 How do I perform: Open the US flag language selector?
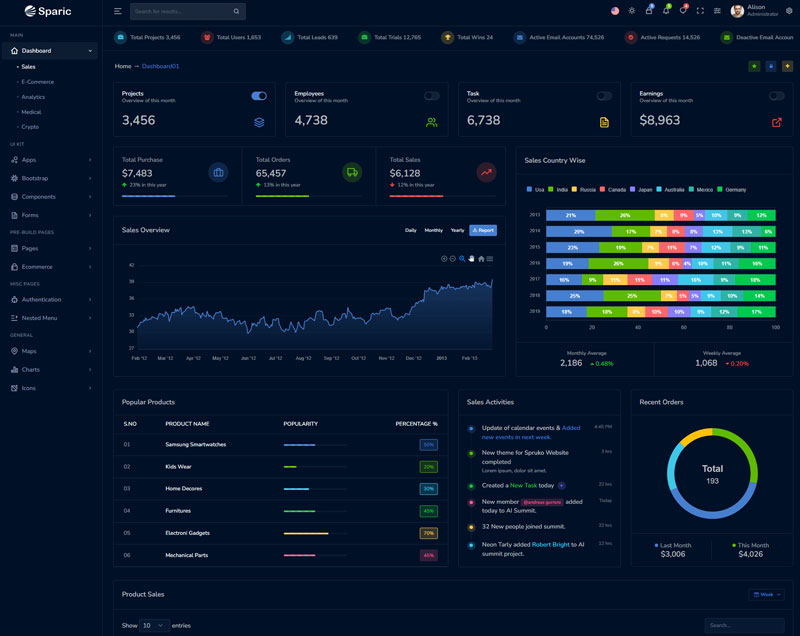pos(615,11)
